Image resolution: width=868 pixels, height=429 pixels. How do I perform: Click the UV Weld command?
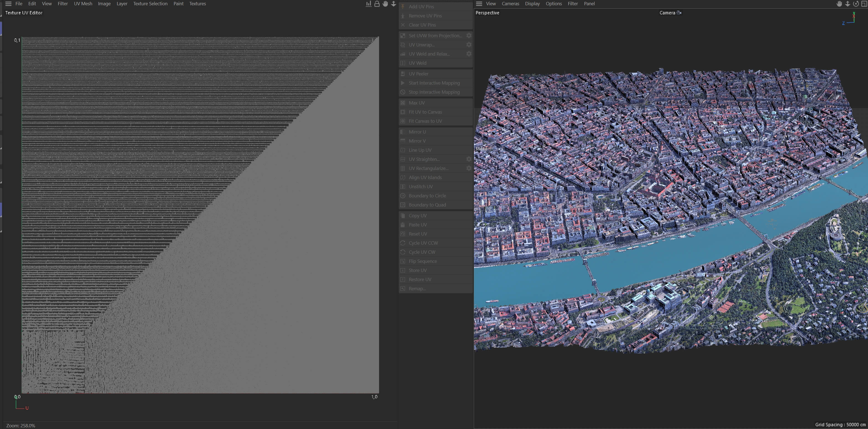pos(436,63)
